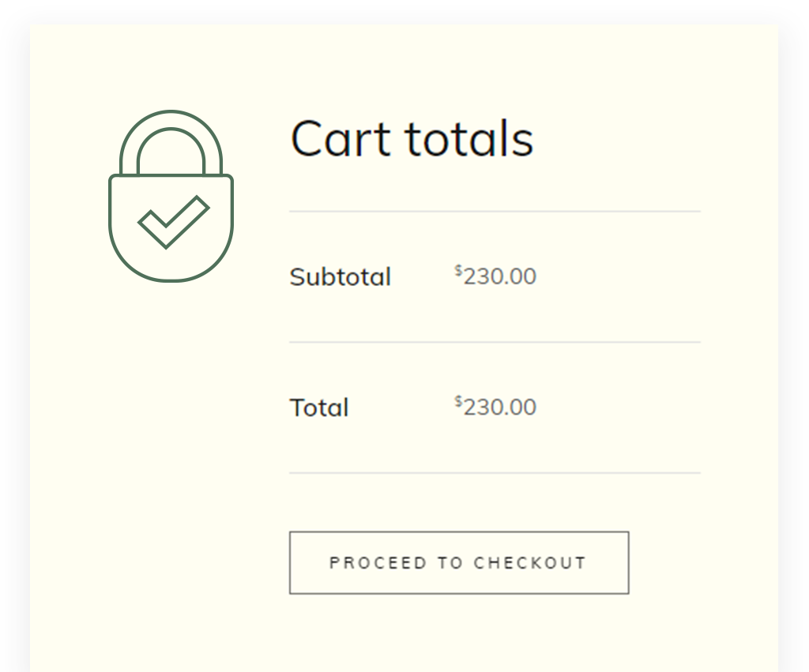Click the word CHECKOUT in the button
809x672 pixels.
pos(530,563)
